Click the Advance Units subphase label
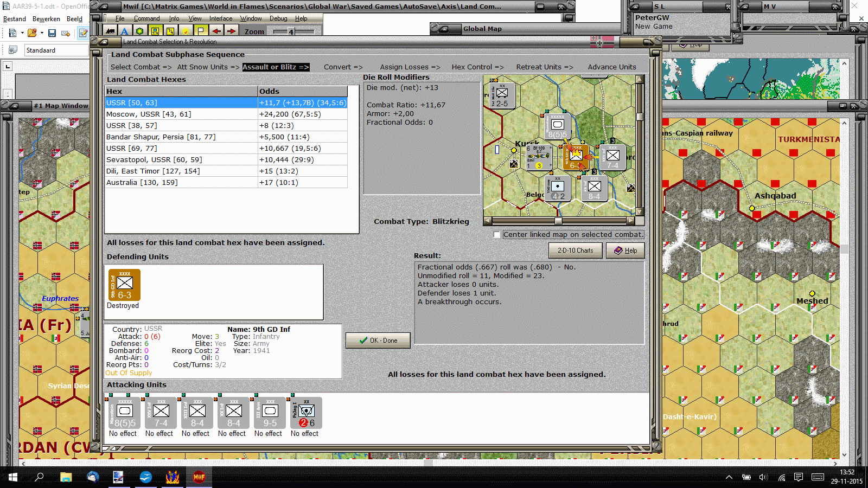This screenshot has width=868, height=488. click(x=612, y=67)
